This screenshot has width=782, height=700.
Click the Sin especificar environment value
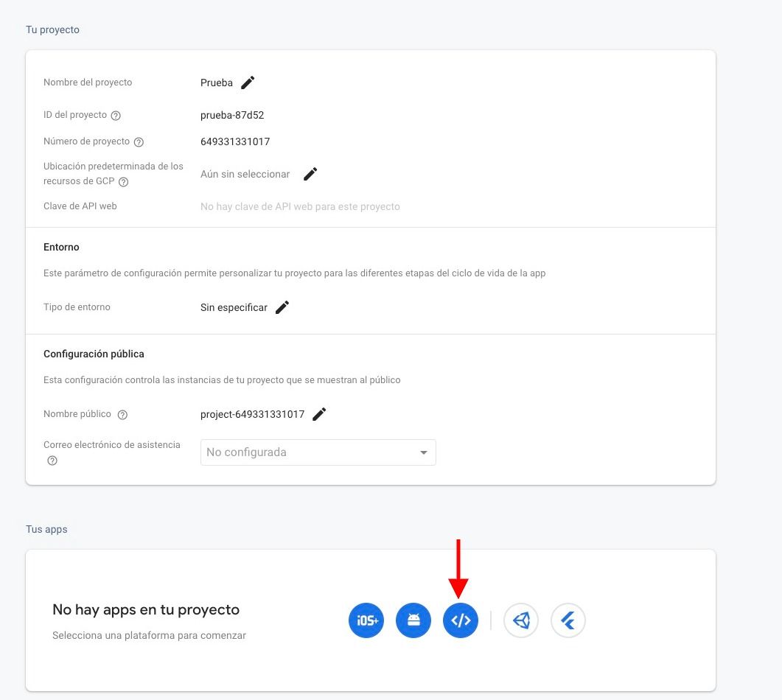pos(234,307)
